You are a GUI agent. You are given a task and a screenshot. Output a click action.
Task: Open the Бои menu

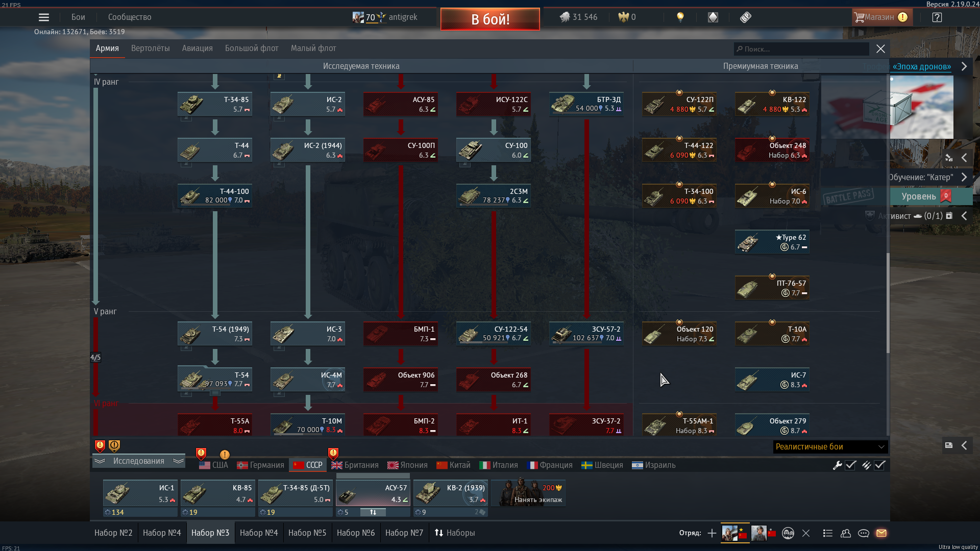[78, 17]
